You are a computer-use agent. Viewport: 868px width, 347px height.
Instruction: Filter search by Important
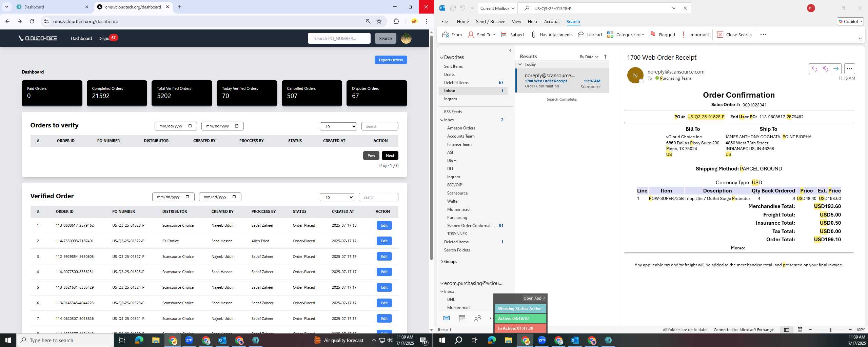tap(695, 35)
